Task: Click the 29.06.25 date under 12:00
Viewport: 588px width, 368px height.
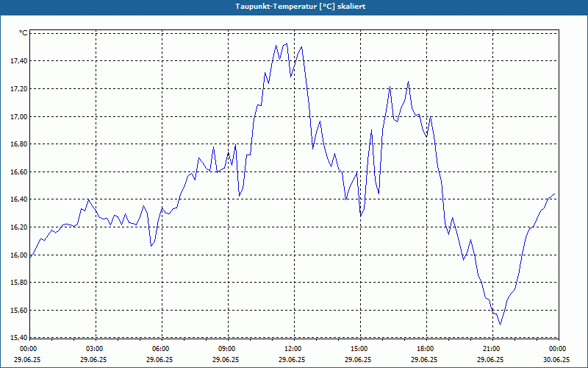Action: point(292,359)
